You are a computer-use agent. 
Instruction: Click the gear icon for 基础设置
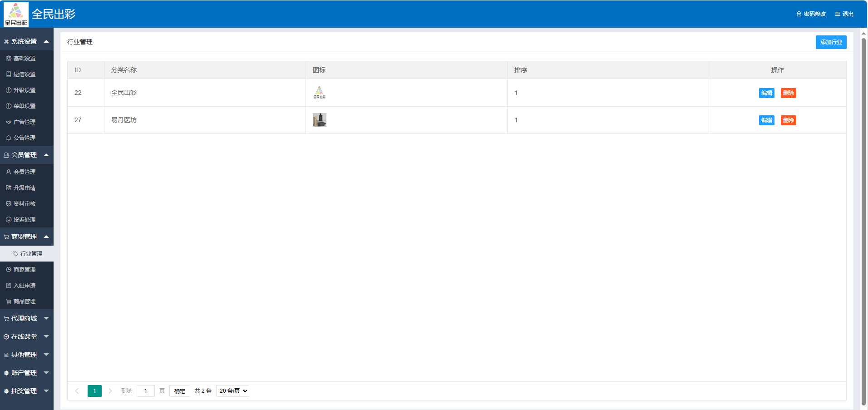[x=9, y=59]
